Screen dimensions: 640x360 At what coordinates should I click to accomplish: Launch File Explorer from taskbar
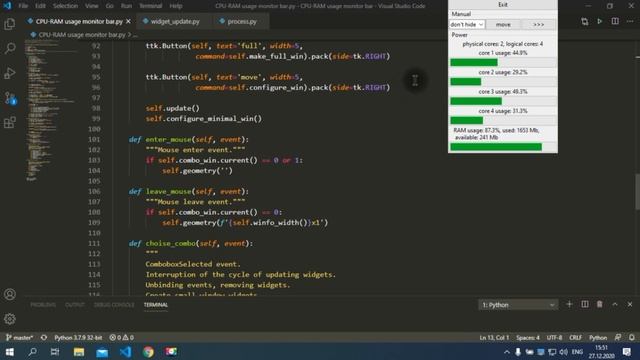click(79, 351)
